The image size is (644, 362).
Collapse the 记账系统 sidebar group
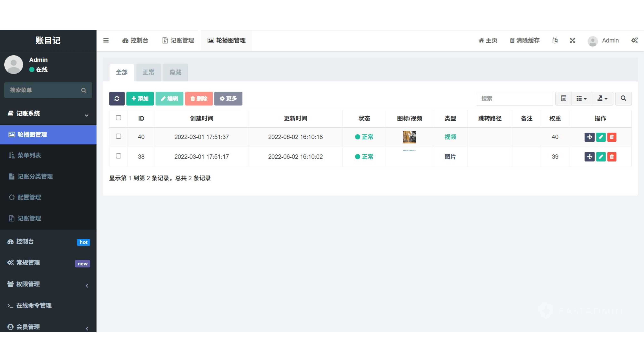48,113
